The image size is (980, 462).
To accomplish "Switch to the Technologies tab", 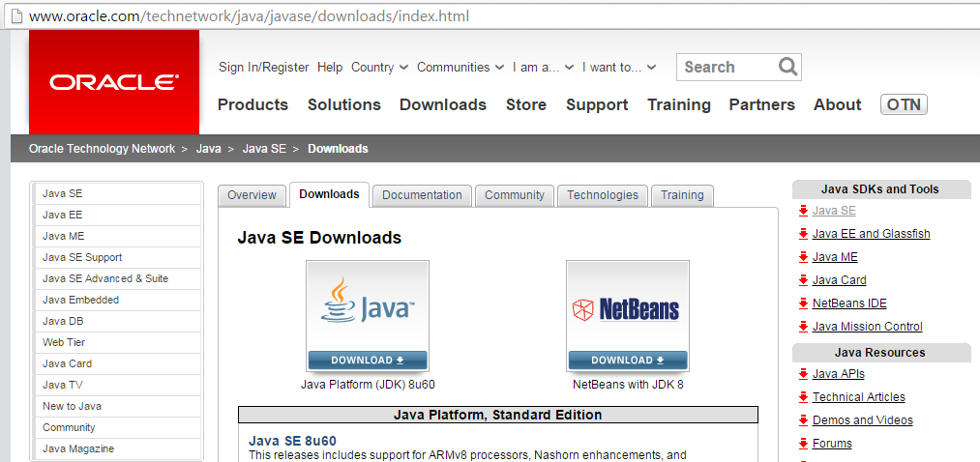I will (x=603, y=195).
